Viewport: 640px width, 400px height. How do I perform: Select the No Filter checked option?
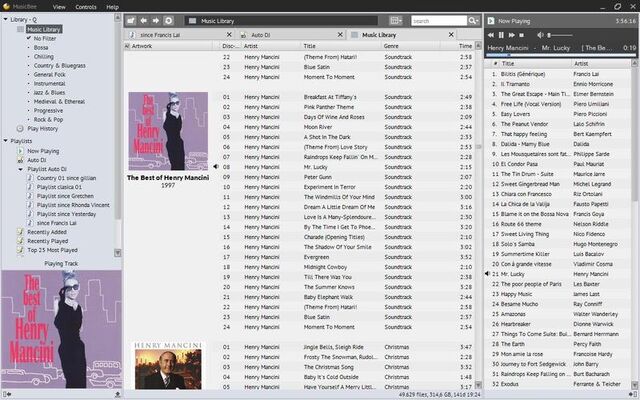[45, 38]
